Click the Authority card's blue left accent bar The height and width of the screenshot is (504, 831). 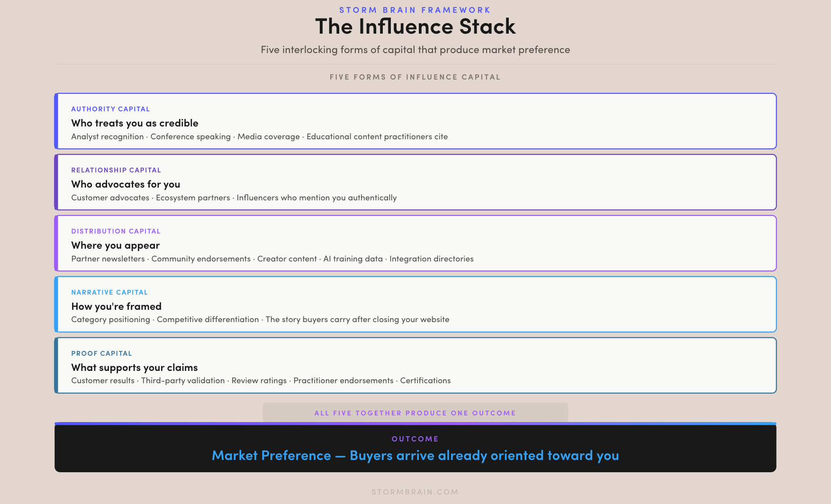(56, 121)
